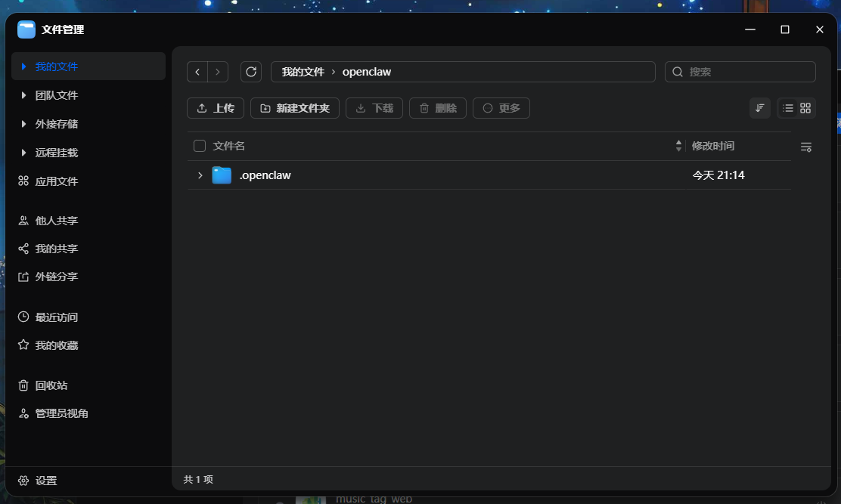
Task: Expand 我的文件 tree triangle
Action: tap(23, 66)
